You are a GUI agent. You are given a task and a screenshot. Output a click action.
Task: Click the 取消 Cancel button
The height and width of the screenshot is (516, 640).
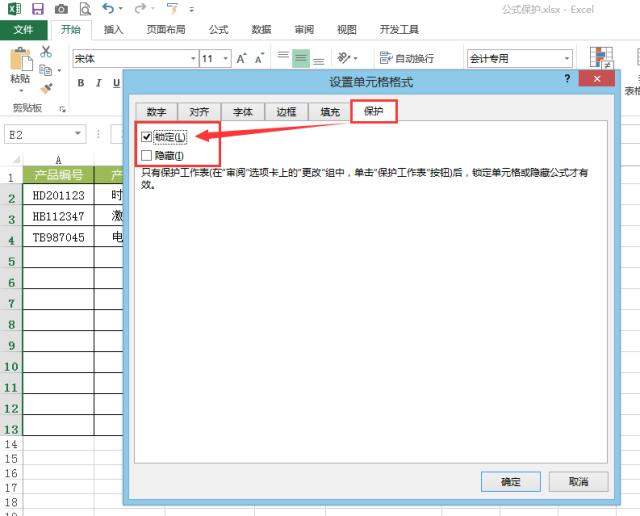[578, 482]
